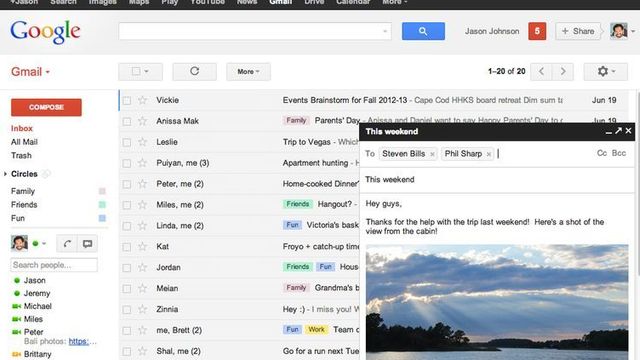The image size is (640, 360).
Task: Star the message from Zinnia
Action: [142, 309]
